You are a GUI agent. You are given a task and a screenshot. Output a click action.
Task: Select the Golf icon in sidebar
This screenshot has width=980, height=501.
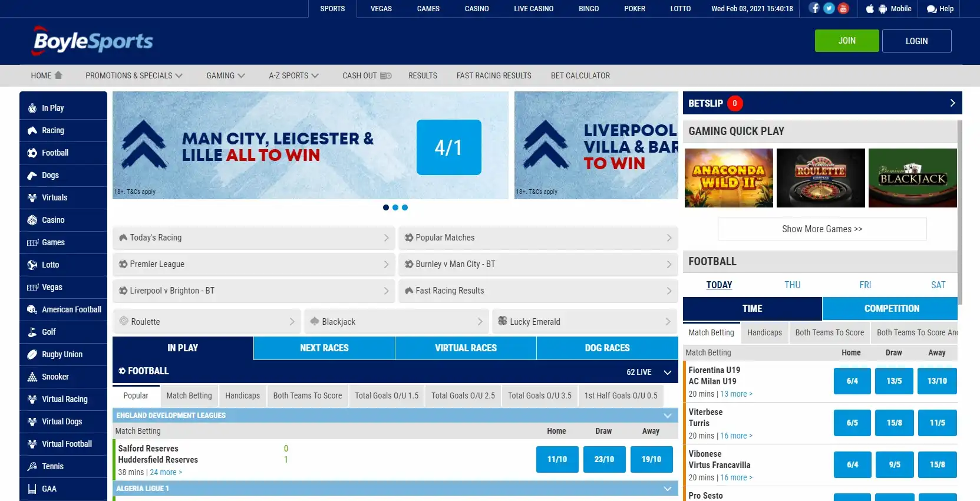pos(32,332)
